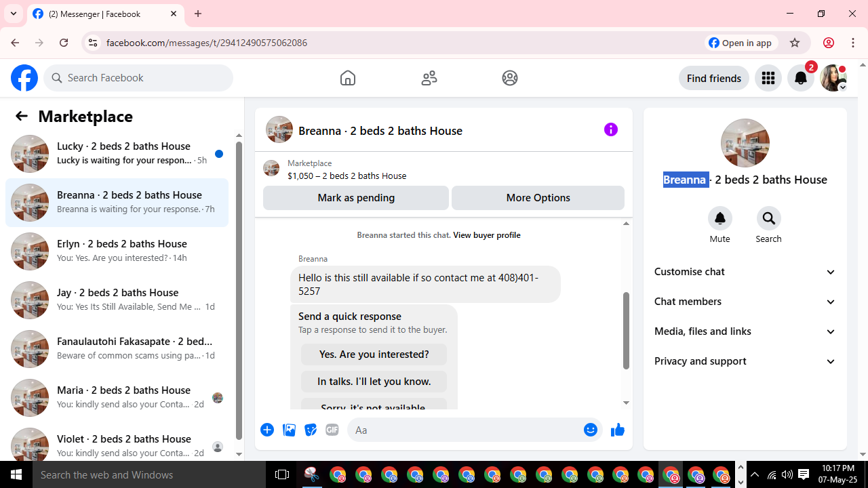Send 'In talks. I'll let you know.' response
The image size is (868, 488).
[x=374, y=382]
